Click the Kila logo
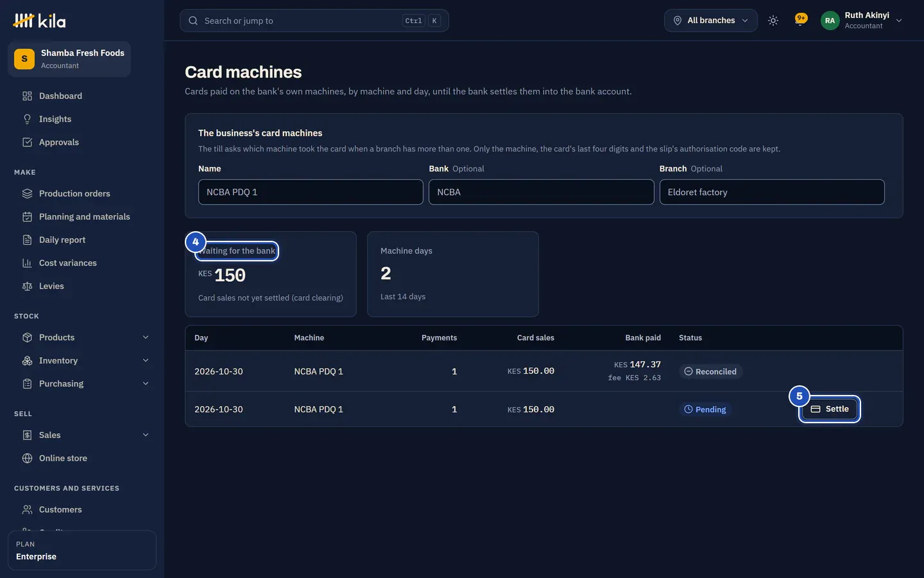The height and width of the screenshot is (578, 924). pyautogui.click(x=39, y=21)
